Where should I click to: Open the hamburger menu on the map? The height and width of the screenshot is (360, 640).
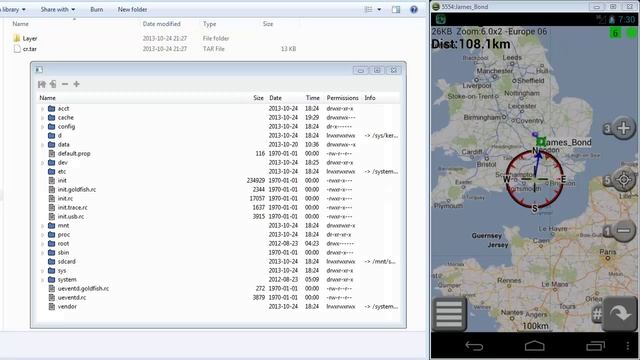pos(449,314)
